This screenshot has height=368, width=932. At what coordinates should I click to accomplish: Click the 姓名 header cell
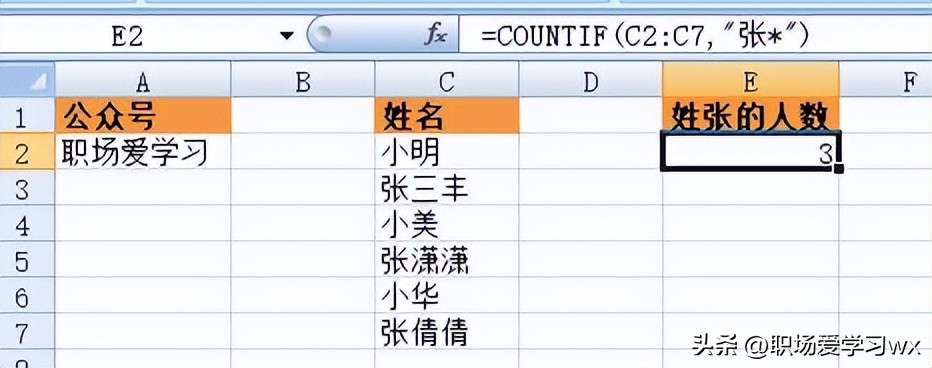point(447,116)
